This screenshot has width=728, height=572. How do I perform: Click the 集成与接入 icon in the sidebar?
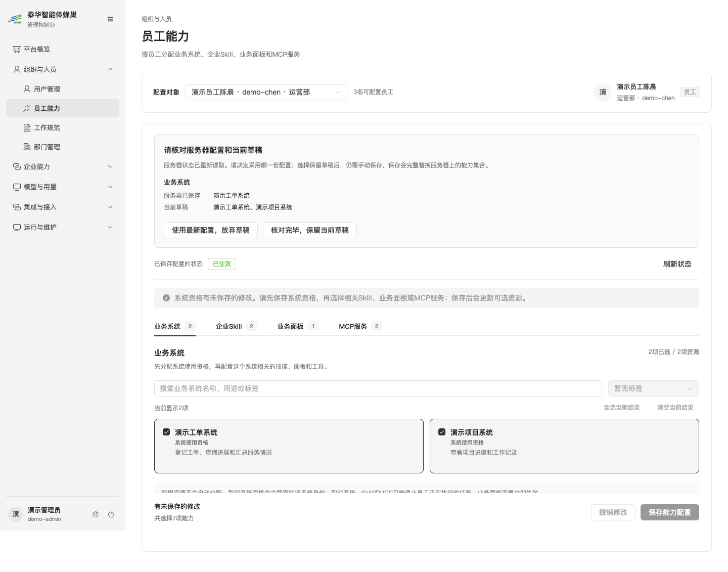[17, 207]
